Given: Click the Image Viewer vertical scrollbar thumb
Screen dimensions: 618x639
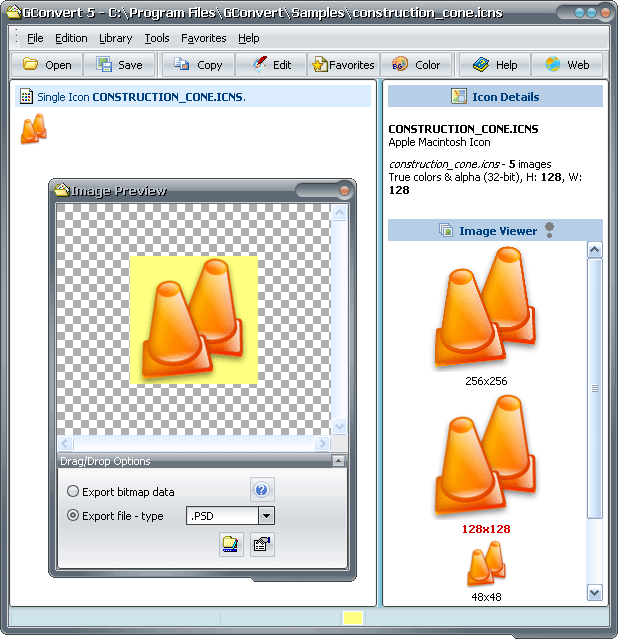Looking at the screenshot, I should point(594,388).
